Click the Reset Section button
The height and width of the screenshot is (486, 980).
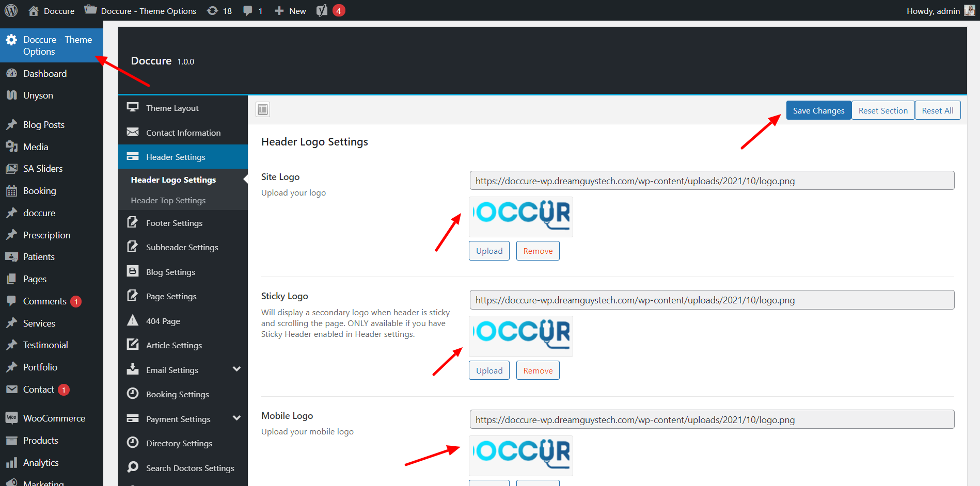point(882,110)
